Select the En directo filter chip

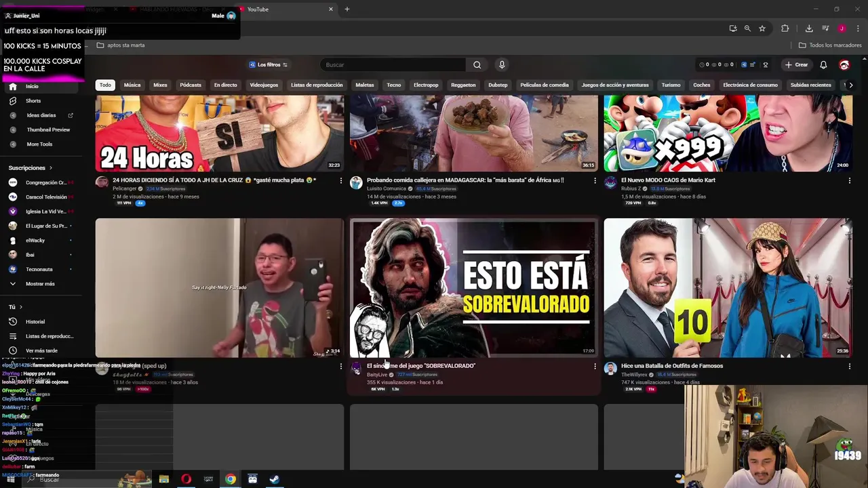[x=225, y=85]
